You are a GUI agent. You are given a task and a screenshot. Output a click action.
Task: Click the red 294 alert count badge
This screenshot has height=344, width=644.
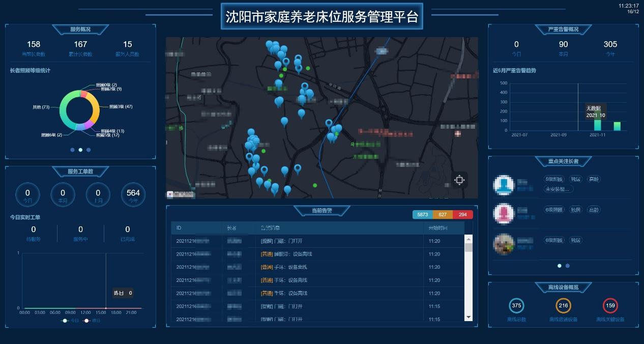coord(462,215)
